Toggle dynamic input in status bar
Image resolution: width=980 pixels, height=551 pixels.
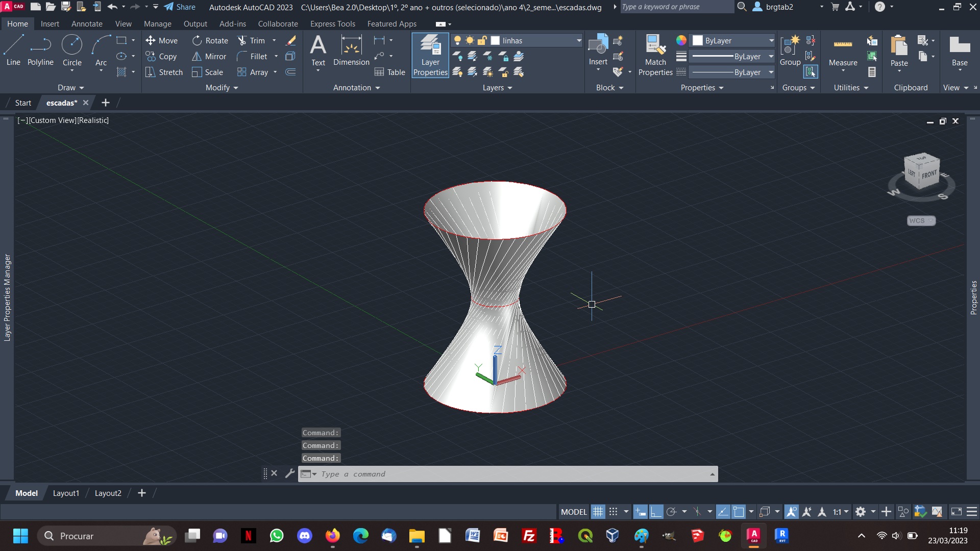coord(640,512)
